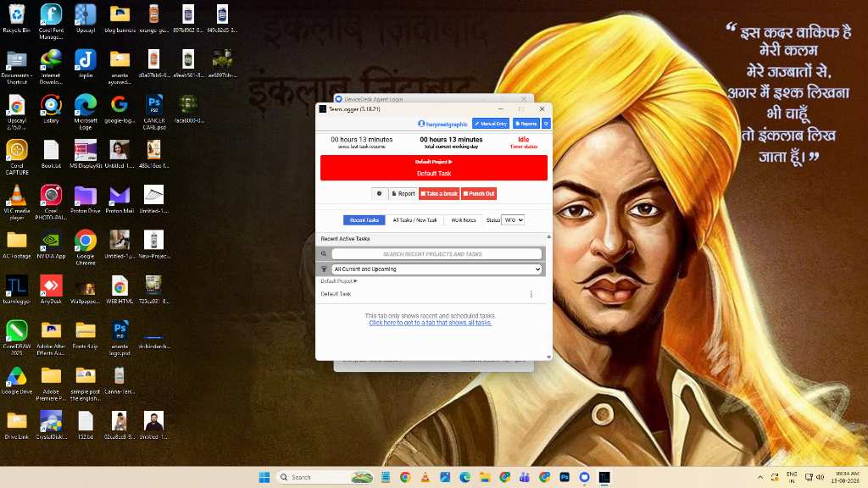Open Google Chrome desktop shortcut
The height and width of the screenshot is (488, 868).
pos(86,247)
